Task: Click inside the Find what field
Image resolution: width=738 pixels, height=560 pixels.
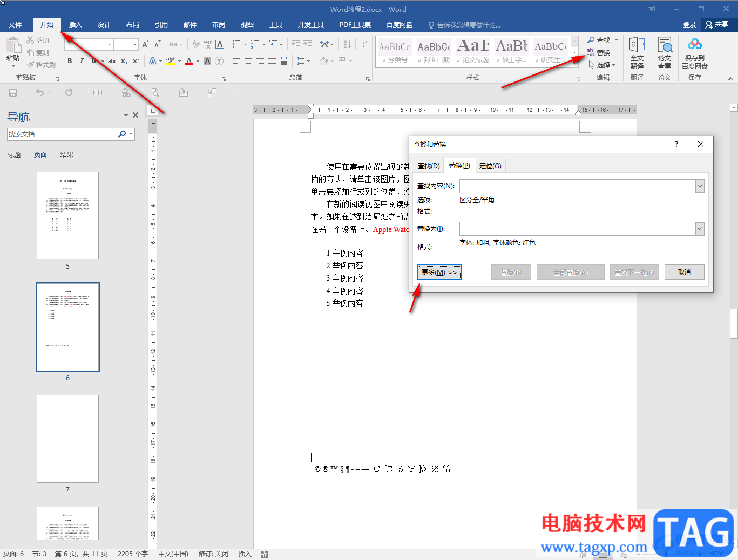Action: [x=577, y=186]
